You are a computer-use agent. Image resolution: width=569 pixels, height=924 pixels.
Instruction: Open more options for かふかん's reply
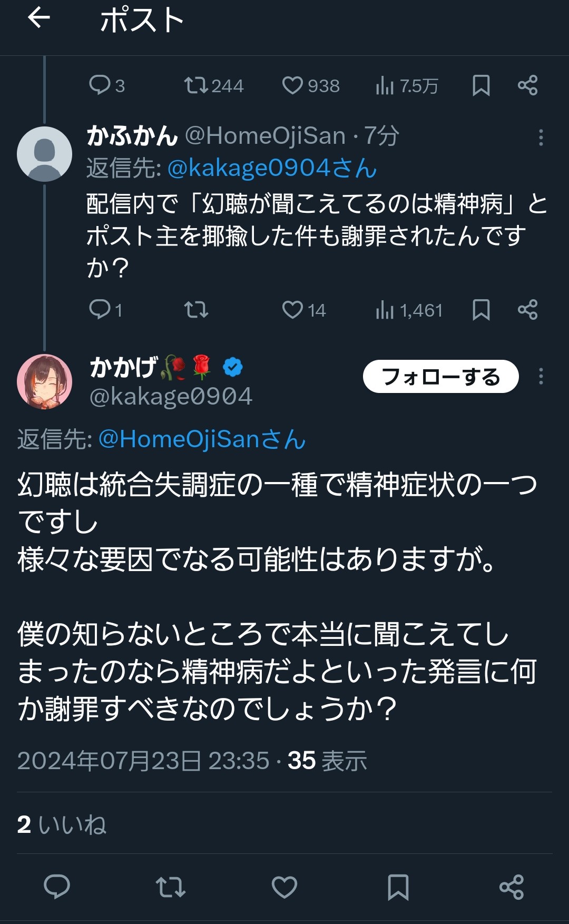pos(541,137)
